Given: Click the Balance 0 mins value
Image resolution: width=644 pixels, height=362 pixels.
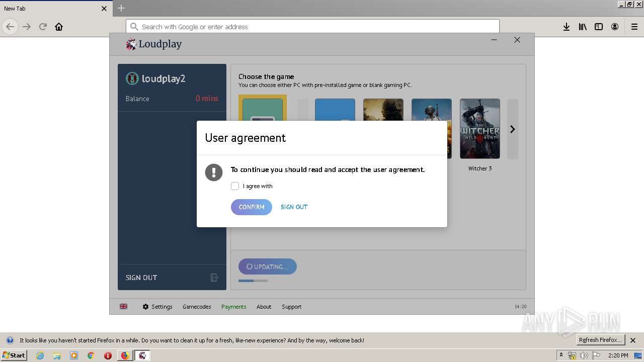Looking at the screenshot, I should pyautogui.click(x=207, y=99).
